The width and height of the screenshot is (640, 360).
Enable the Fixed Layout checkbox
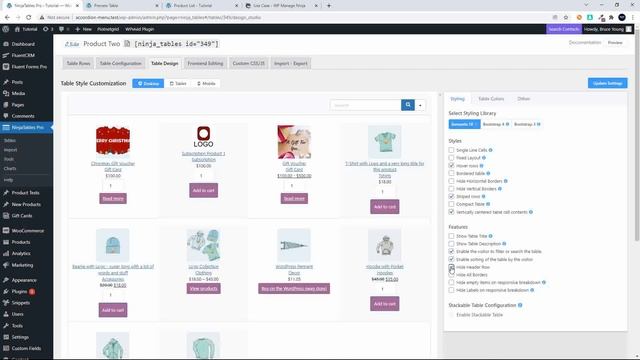tap(451, 158)
